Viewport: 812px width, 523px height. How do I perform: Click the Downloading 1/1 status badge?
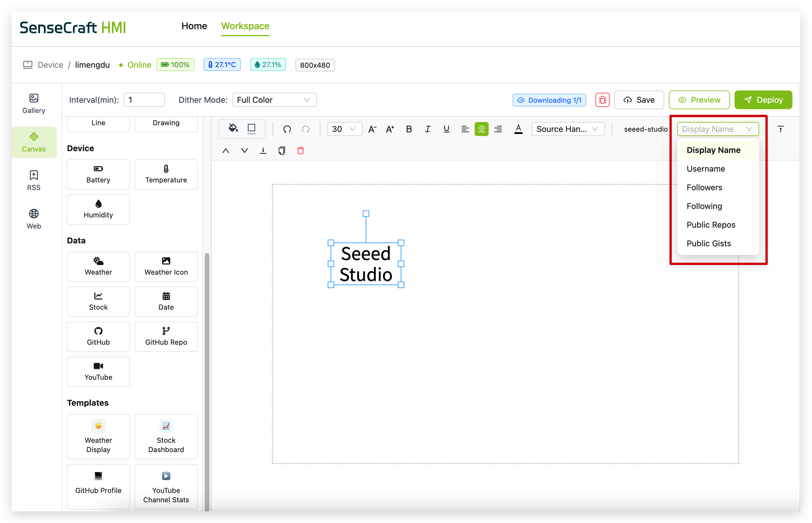pyautogui.click(x=549, y=100)
